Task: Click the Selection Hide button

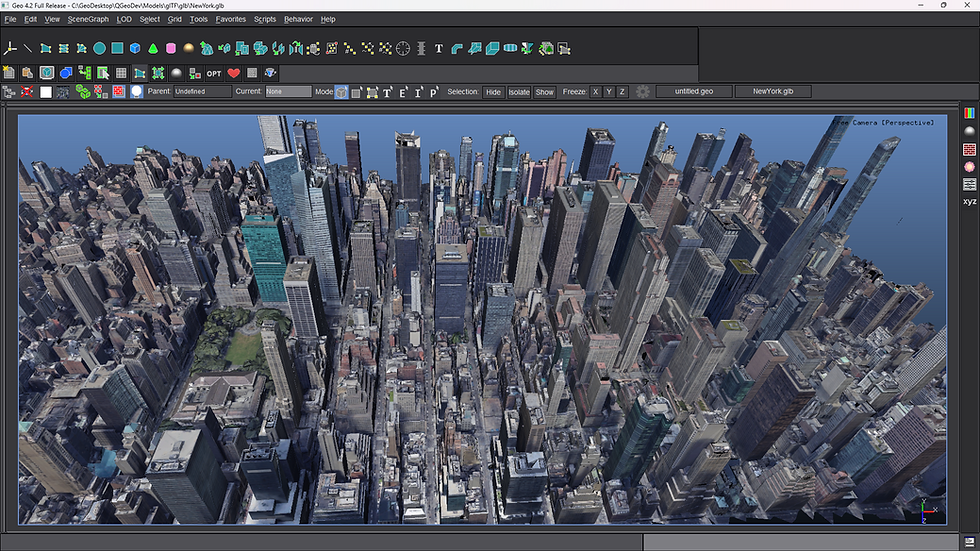Action: click(493, 92)
